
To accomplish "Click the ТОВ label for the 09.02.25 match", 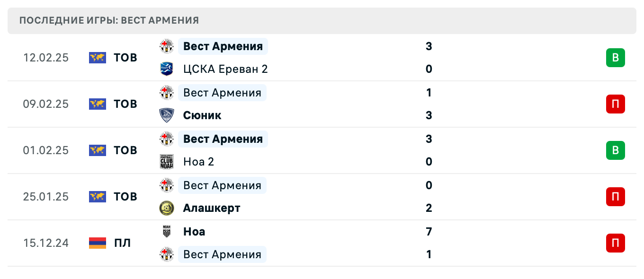I will click(125, 104).
